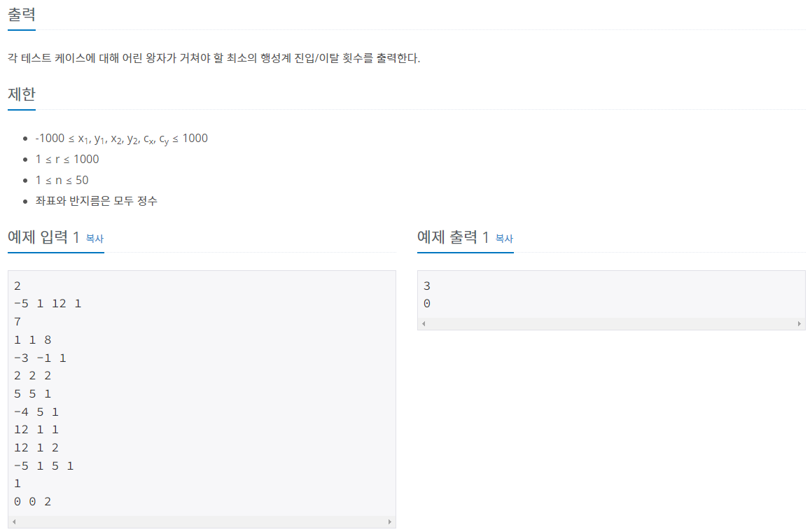Click the output value '3' in 예제 출력 1

[x=426, y=286]
